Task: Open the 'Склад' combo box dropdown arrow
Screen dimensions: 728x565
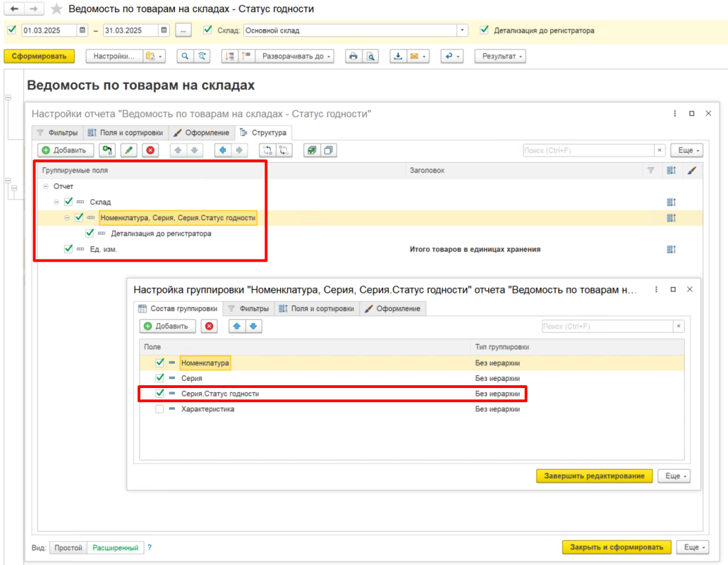Action: 462,30
